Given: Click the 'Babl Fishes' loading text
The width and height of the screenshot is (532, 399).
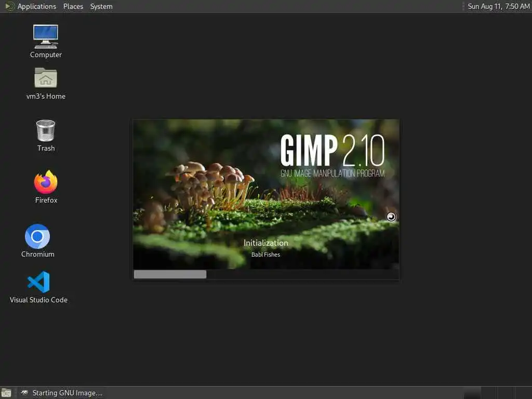Looking at the screenshot, I should coord(265,255).
